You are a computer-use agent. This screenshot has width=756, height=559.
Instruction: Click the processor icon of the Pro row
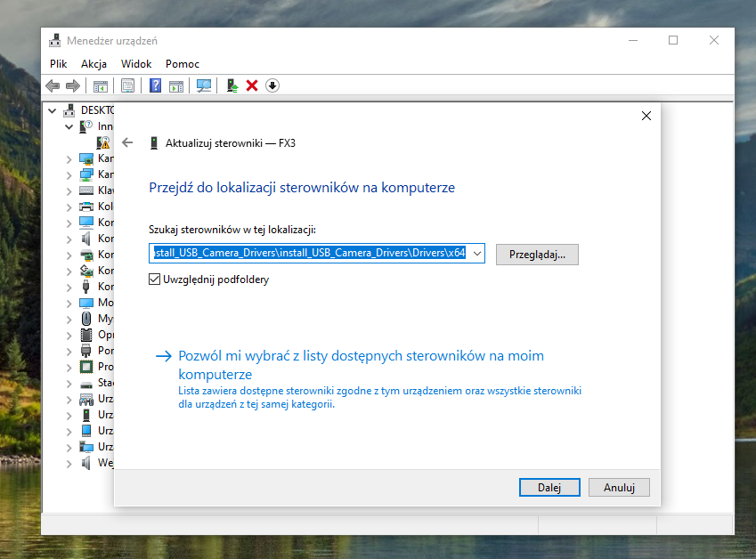[86, 367]
